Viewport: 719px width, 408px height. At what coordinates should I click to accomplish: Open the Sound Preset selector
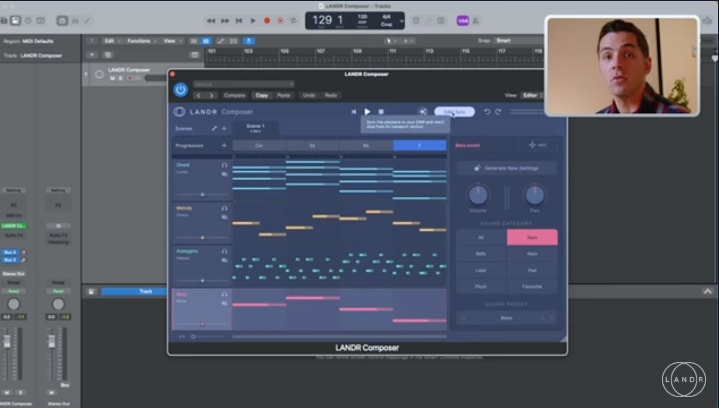click(507, 318)
